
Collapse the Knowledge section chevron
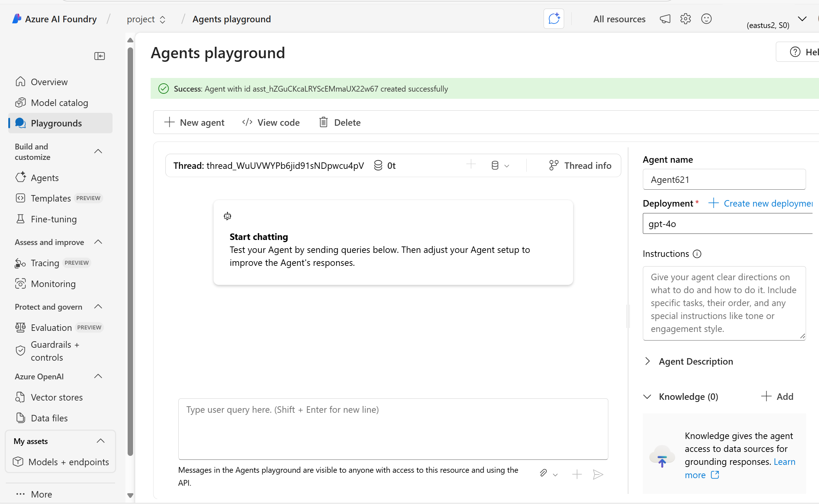tap(647, 397)
